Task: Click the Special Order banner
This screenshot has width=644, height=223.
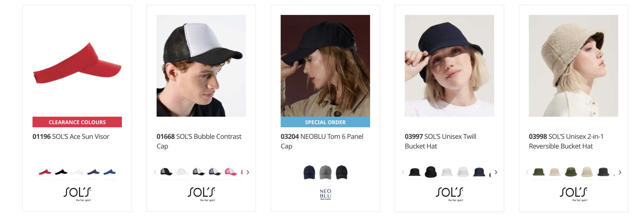Action: tap(325, 122)
